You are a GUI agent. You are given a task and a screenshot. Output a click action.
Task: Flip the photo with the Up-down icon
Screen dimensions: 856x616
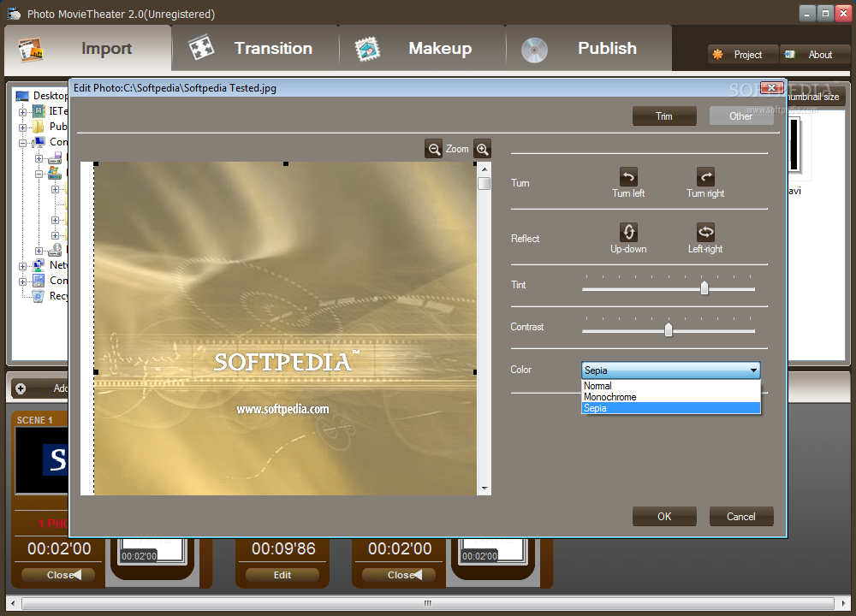(x=628, y=232)
